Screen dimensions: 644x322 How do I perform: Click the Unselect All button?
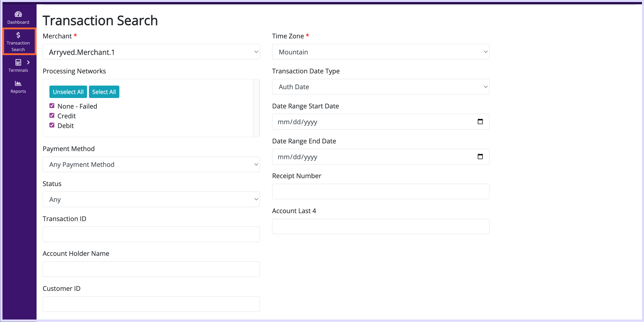tap(68, 92)
